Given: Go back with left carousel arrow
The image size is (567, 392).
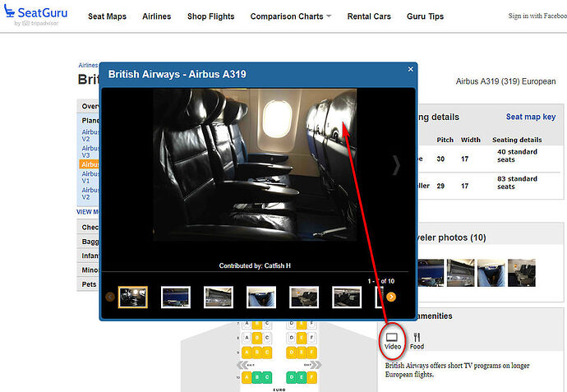Looking at the screenshot, I should click(110, 297).
